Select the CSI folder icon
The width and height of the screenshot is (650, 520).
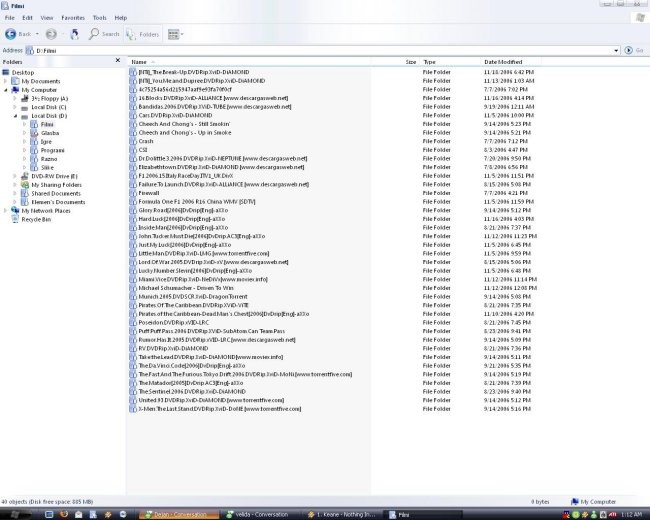point(133,150)
